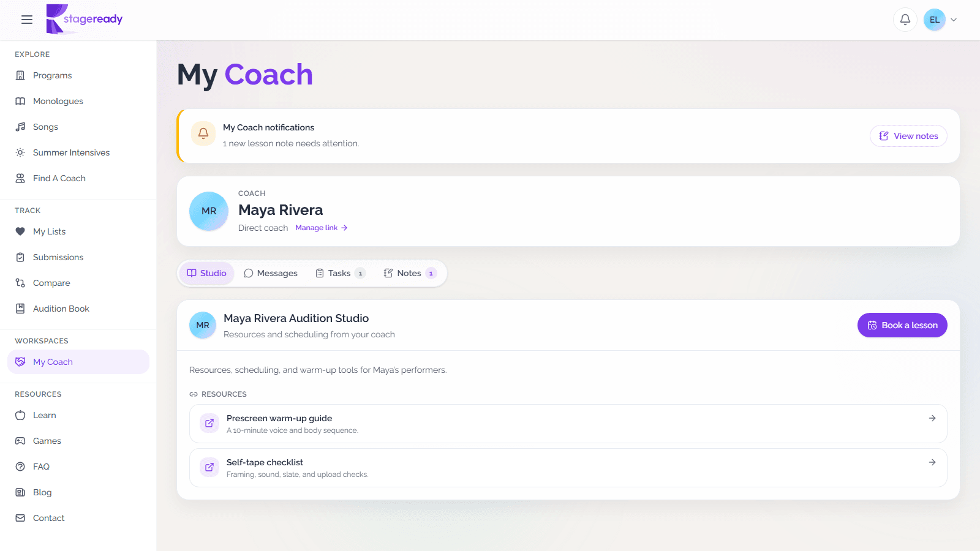Screen dimensions: 980x551
Task: Click the EL user avatar
Action: [935, 20]
